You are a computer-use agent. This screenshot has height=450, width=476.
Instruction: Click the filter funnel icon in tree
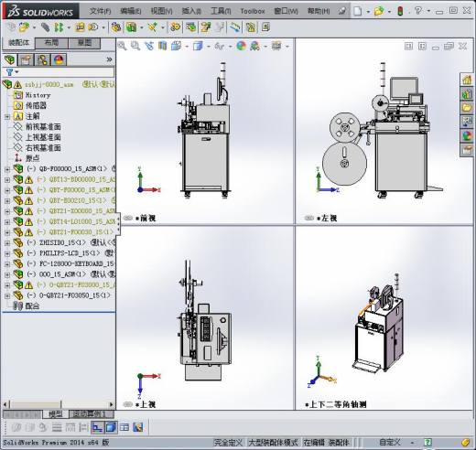point(9,72)
